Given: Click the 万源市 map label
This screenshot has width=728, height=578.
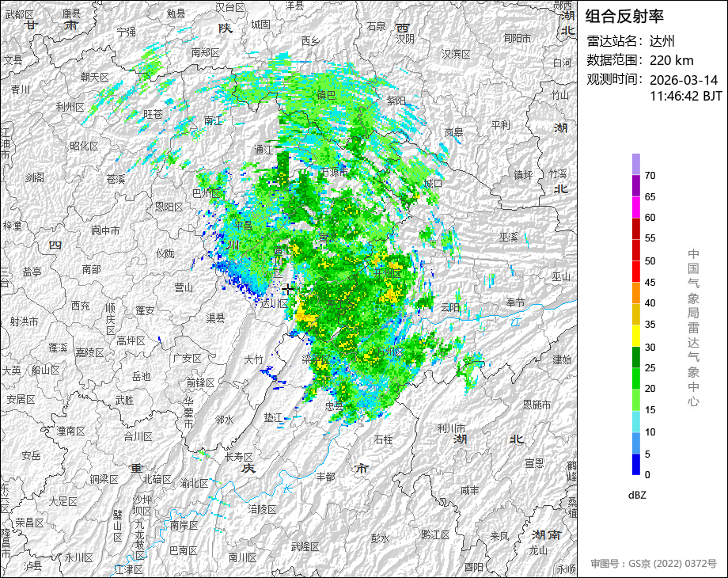Looking at the screenshot, I should coord(334,172).
